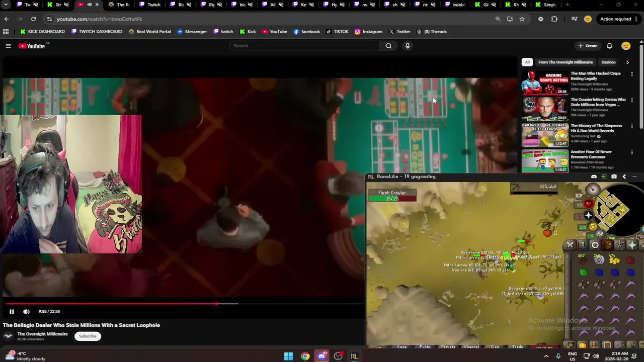Open the YouTube hamburger guide menu
This screenshot has height=362, width=644.
point(8,46)
